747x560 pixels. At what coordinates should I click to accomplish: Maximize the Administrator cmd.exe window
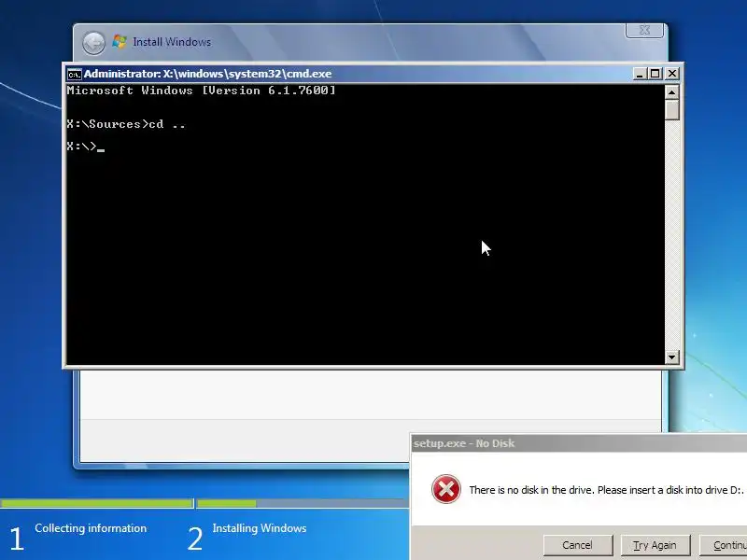[655, 74]
